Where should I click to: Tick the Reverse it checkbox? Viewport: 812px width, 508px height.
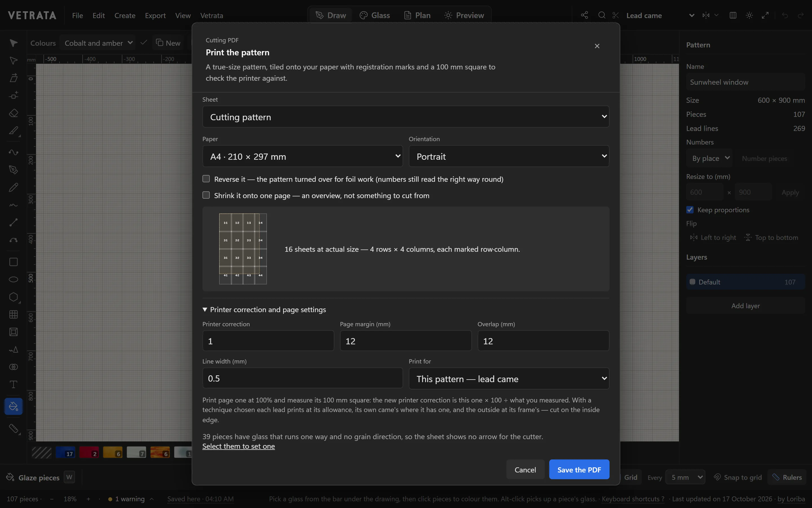click(206, 179)
